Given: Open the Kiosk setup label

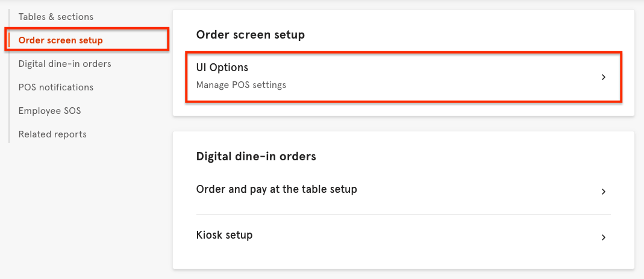Looking at the screenshot, I should [x=224, y=235].
